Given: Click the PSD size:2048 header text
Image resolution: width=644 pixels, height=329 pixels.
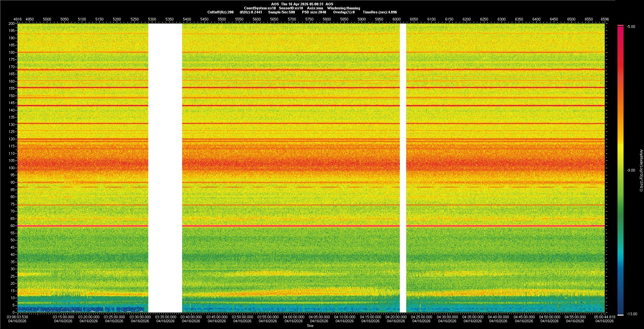Looking at the screenshot, I should pyautogui.click(x=314, y=12).
